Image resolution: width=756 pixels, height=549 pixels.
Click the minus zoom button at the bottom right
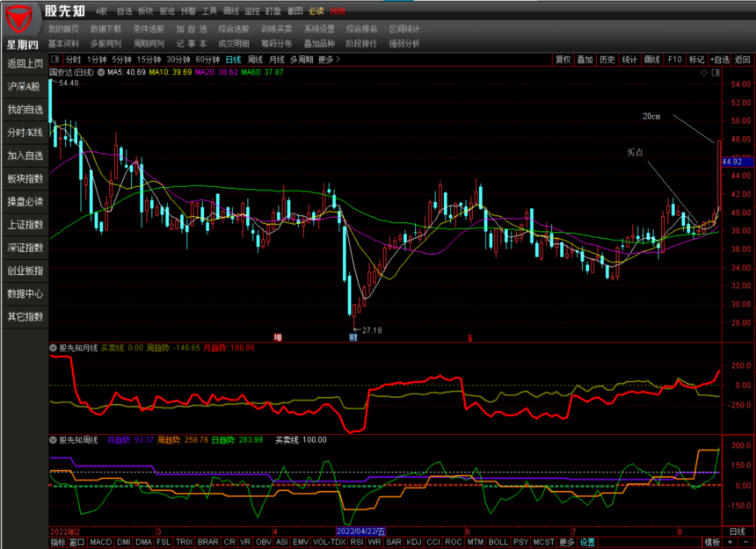tap(745, 542)
